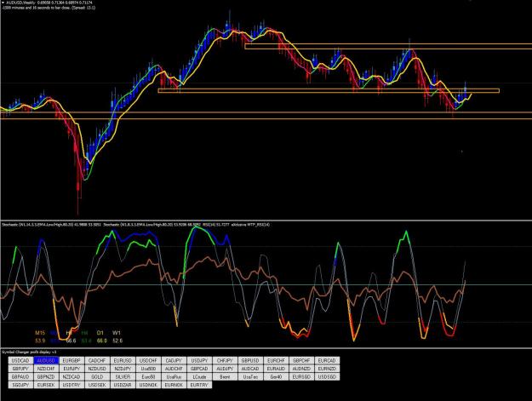532x401 pixels.
Task: Click the D1 timeframe RSI label
Action: pos(100,333)
